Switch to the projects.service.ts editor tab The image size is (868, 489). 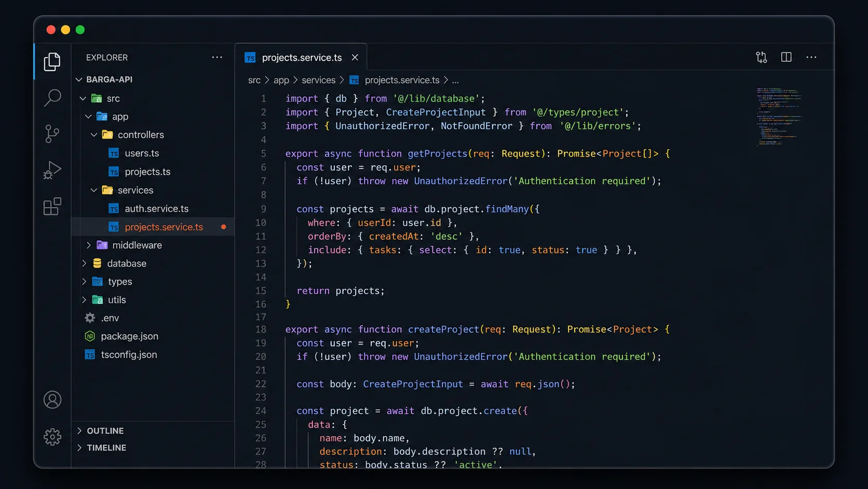click(301, 57)
